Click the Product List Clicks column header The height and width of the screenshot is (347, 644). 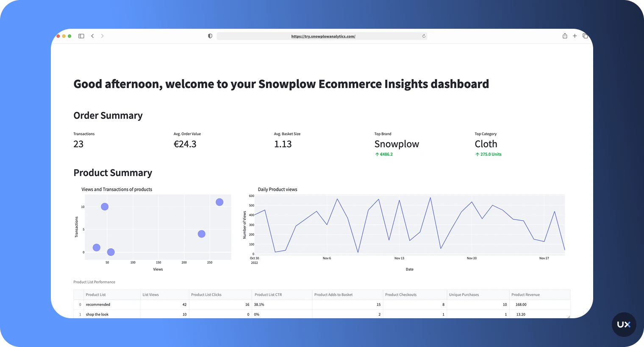220,295
